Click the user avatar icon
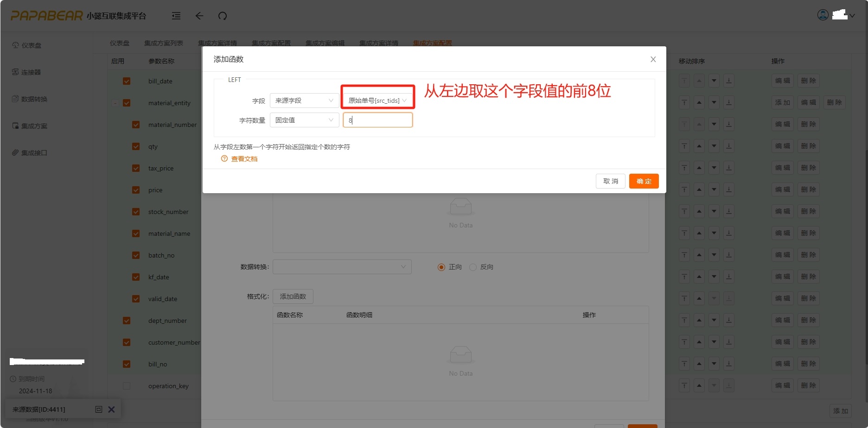 pos(823,15)
